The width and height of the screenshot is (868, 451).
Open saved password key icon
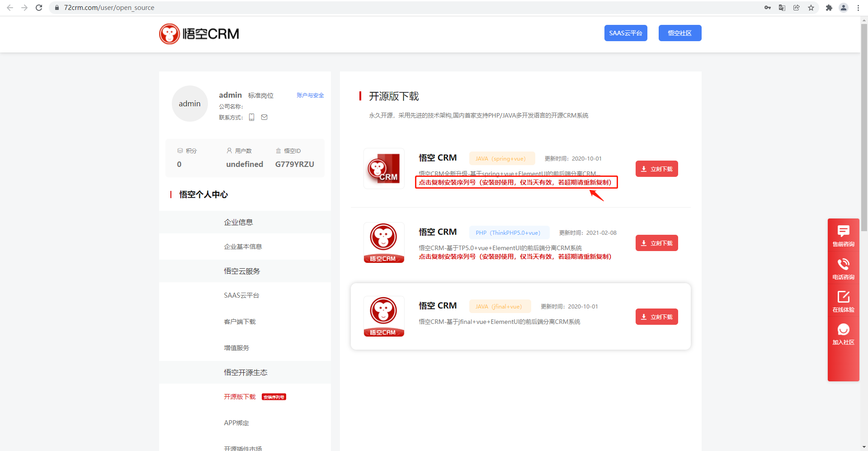coord(768,8)
